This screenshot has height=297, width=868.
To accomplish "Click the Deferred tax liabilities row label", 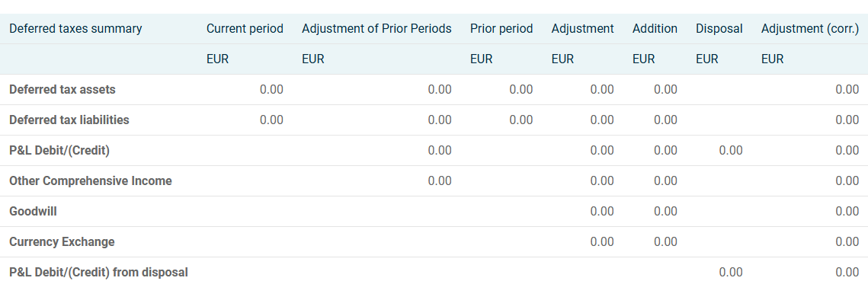I will (x=69, y=120).
